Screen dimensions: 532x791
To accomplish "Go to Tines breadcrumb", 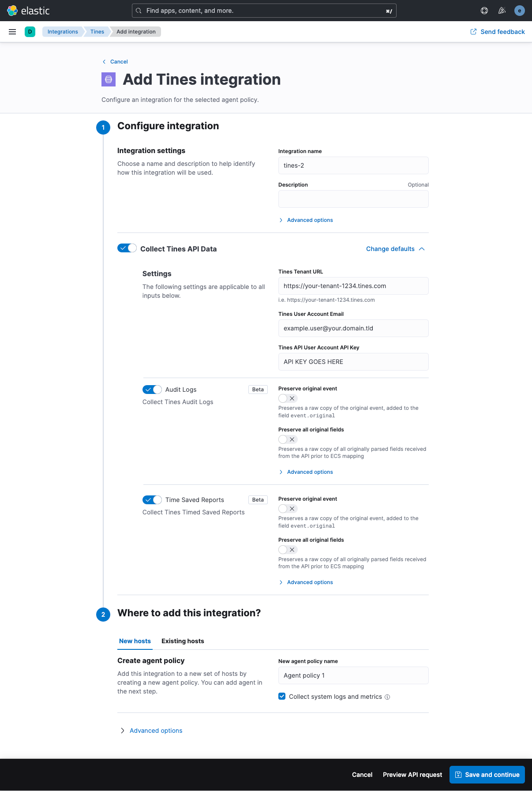I will click(x=97, y=32).
